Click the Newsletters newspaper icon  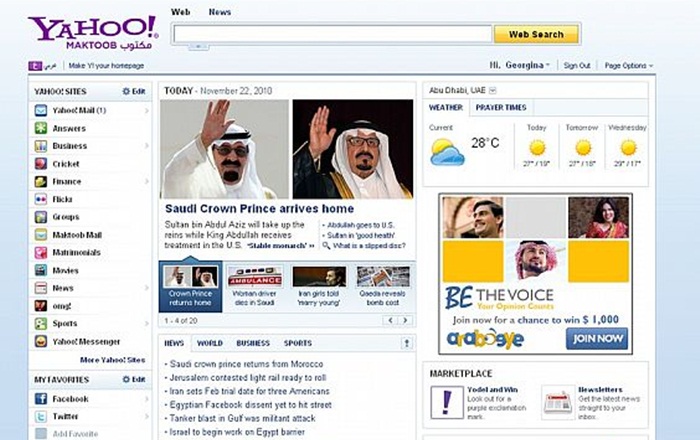(558, 402)
